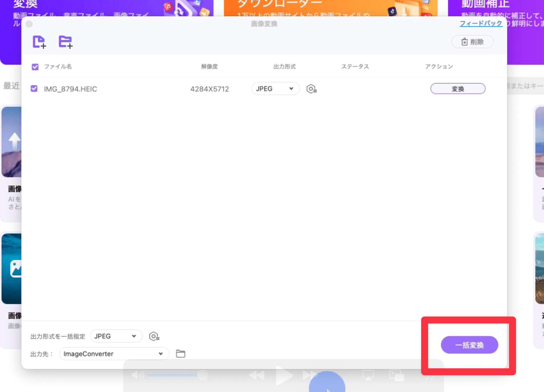The width and height of the screenshot is (544, 392).
Task: Open batch output format settings icon
Action: (154, 337)
